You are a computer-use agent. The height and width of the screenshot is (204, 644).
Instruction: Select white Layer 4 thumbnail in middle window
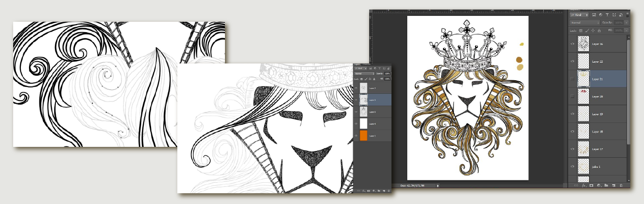(x=363, y=123)
